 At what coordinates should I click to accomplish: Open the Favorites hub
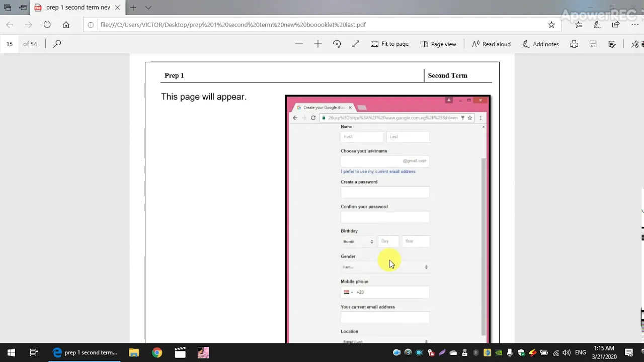[x=579, y=25]
